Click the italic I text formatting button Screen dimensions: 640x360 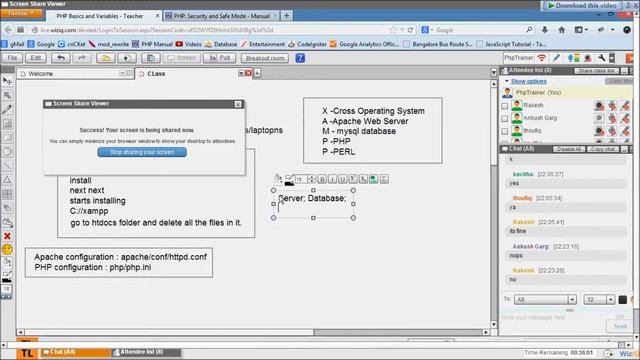[x=332, y=179]
